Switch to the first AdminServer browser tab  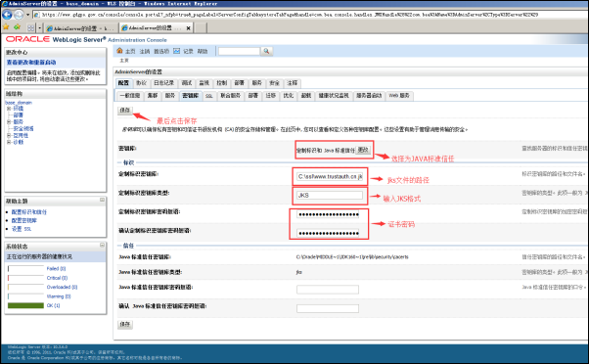[x=80, y=28]
